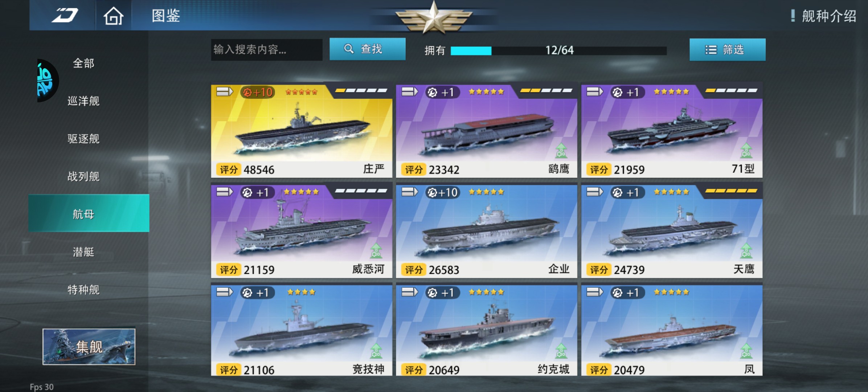Viewport: 868px width, 392px height.
Task: Select the 全部 category
Action: point(83,63)
